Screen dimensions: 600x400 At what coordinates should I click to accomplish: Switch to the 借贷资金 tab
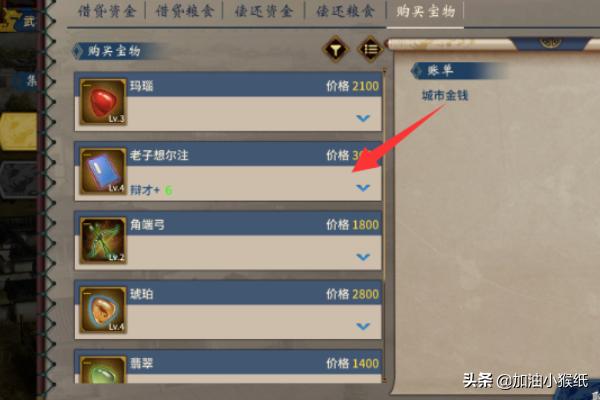[107, 11]
